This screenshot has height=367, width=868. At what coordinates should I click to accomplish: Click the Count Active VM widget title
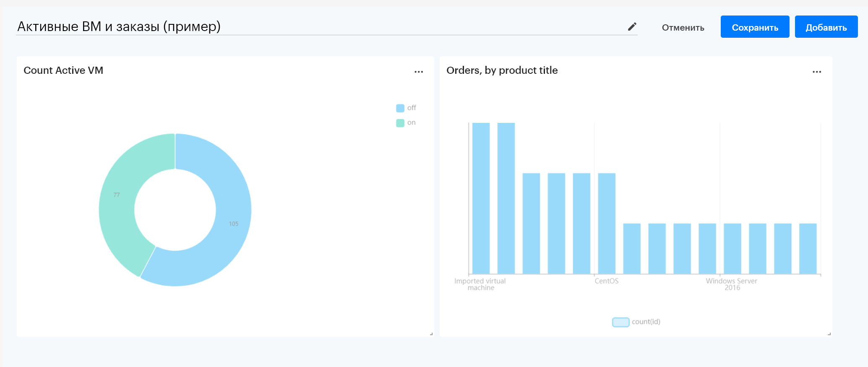63,70
